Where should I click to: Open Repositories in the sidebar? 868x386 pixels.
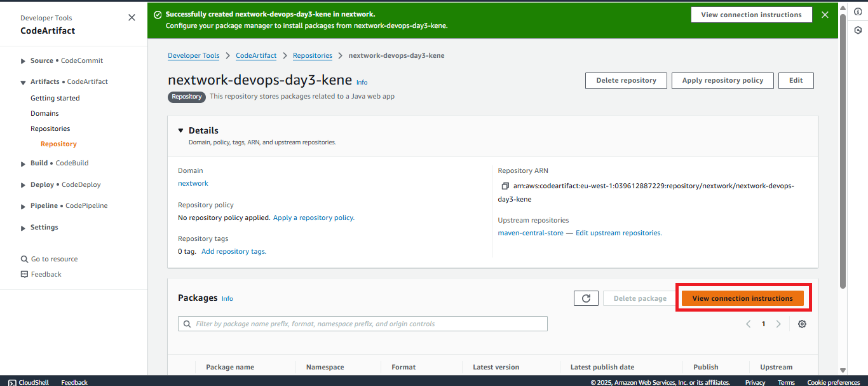50,128
